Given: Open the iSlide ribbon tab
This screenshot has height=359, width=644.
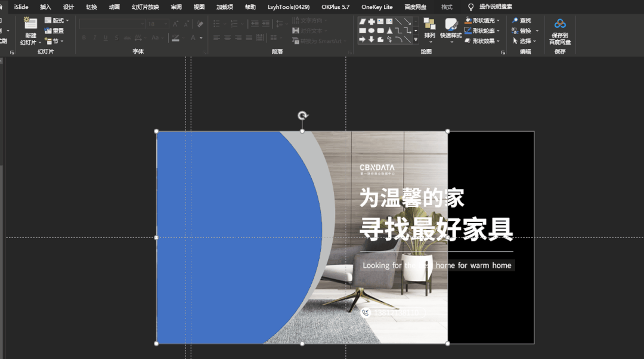Looking at the screenshot, I should tap(21, 7).
